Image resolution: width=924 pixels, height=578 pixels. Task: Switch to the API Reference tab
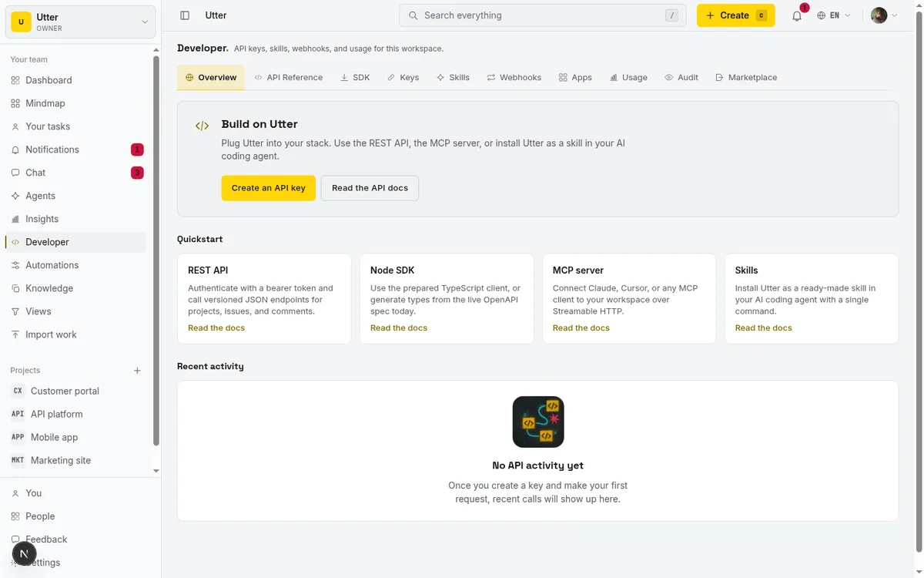[288, 77]
